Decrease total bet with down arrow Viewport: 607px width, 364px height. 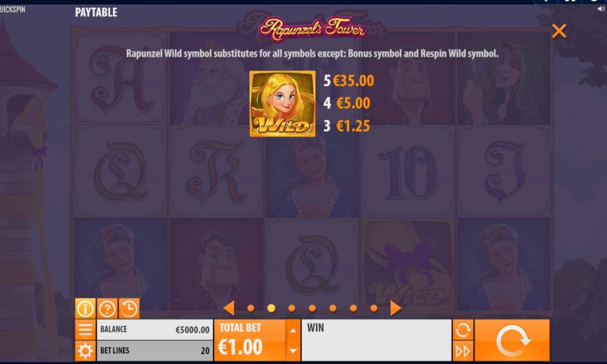293,351
